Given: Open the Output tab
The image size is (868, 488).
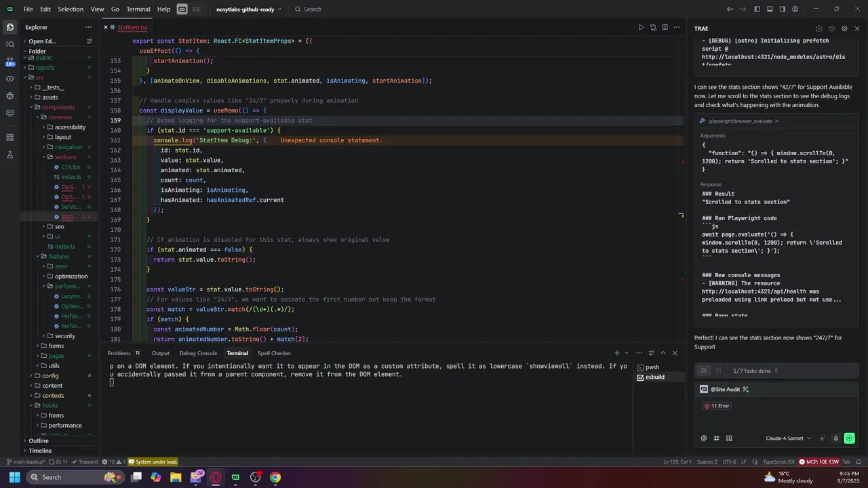Looking at the screenshot, I should (161, 353).
